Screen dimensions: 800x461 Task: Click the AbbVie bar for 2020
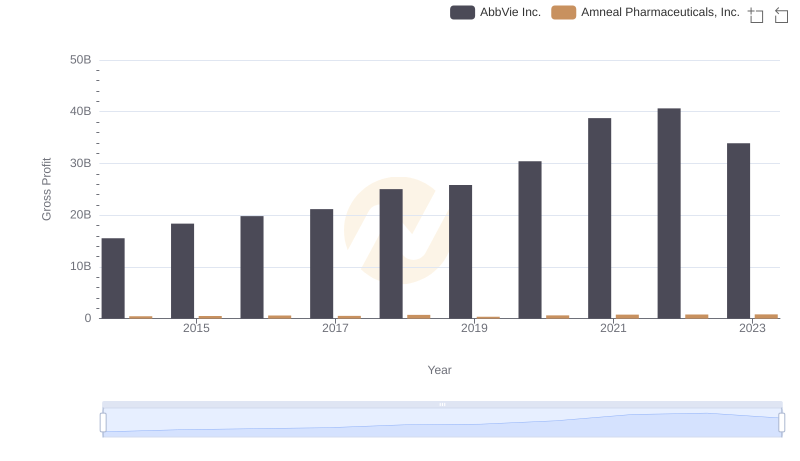click(x=530, y=240)
